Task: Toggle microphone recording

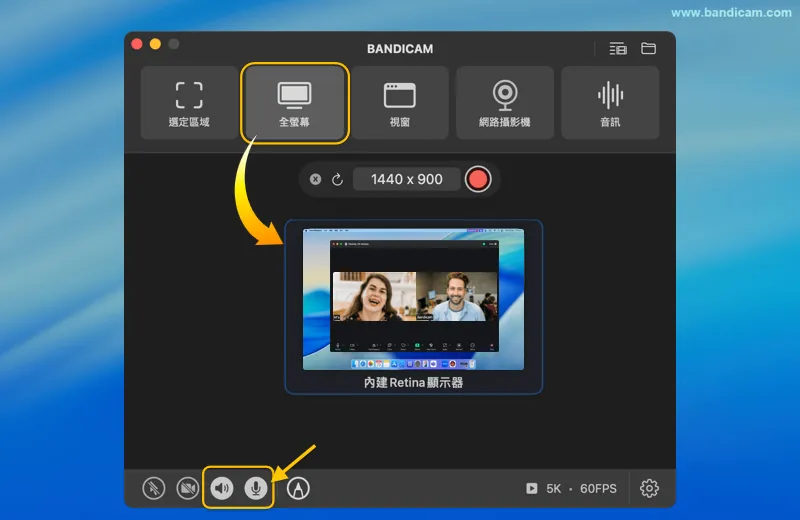Action: point(256,488)
